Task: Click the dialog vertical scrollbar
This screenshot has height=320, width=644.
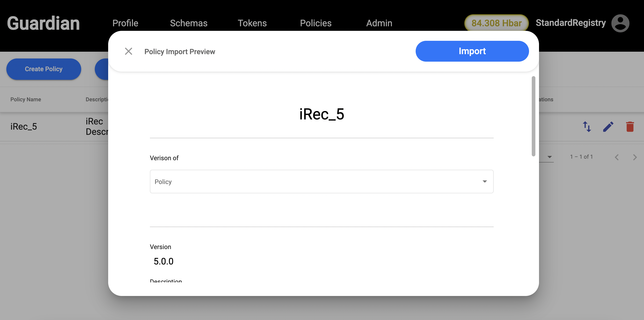Action: 533,116
